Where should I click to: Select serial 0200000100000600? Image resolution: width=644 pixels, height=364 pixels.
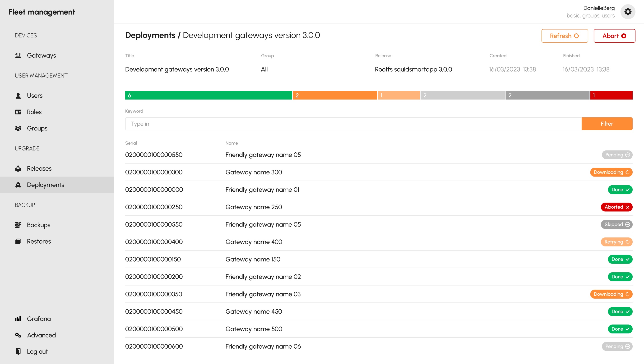coord(154,346)
